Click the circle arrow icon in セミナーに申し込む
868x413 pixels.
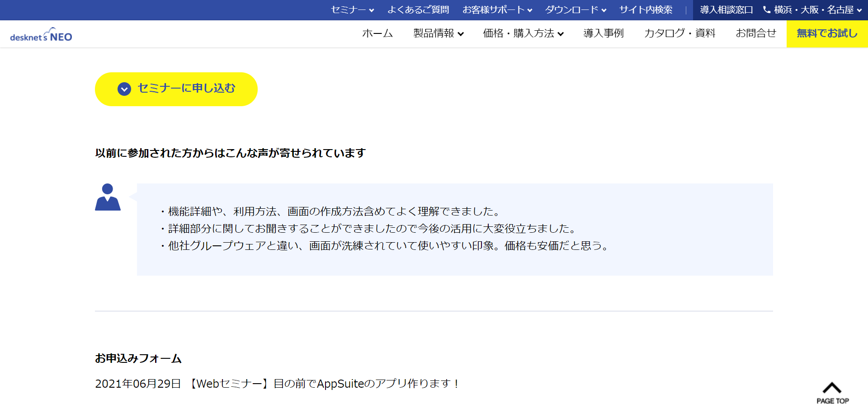pos(124,89)
